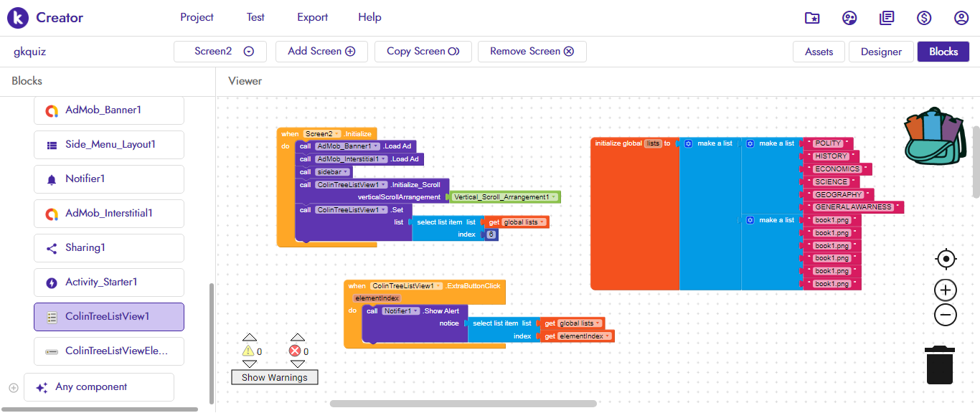Image resolution: width=980 pixels, height=413 pixels.
Task: Click the index number block 6
Action: 491,234
